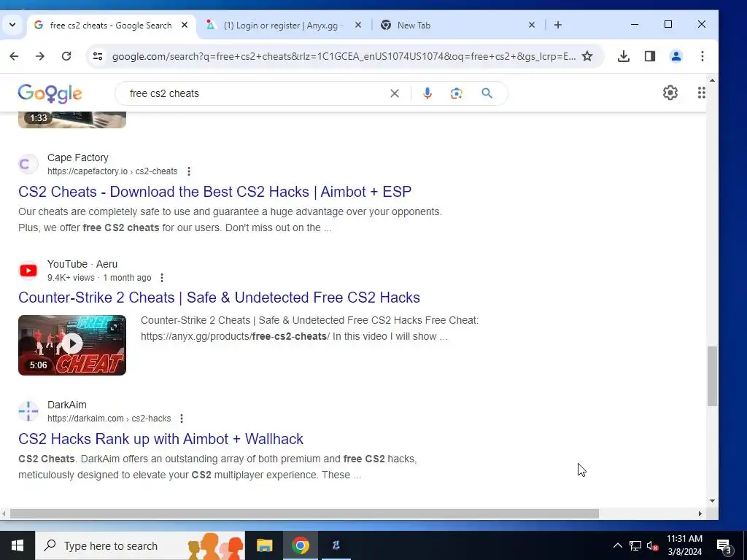Click the browser address bar URL
Screen dimensions: 747x560
click(344, 56)
